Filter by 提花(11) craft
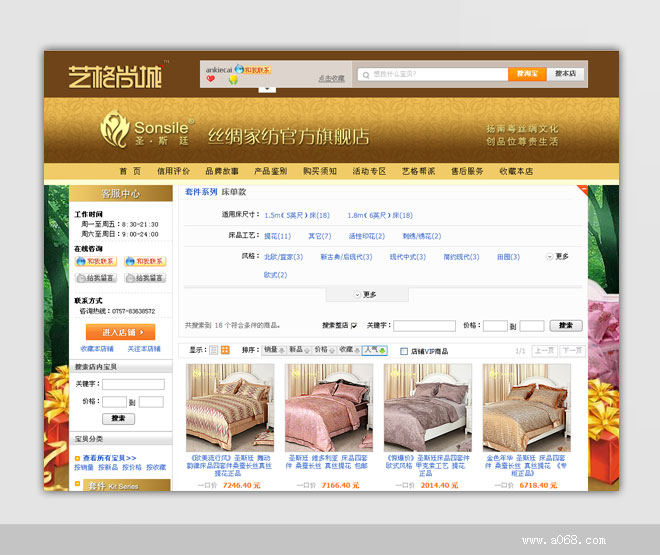Viewport: 660px width, 555px height. point(277,236)
